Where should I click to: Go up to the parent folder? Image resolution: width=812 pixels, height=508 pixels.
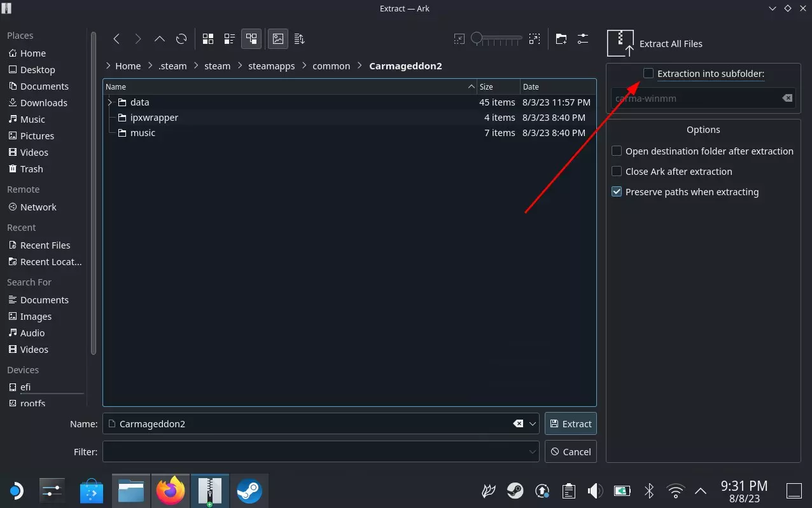160,39
